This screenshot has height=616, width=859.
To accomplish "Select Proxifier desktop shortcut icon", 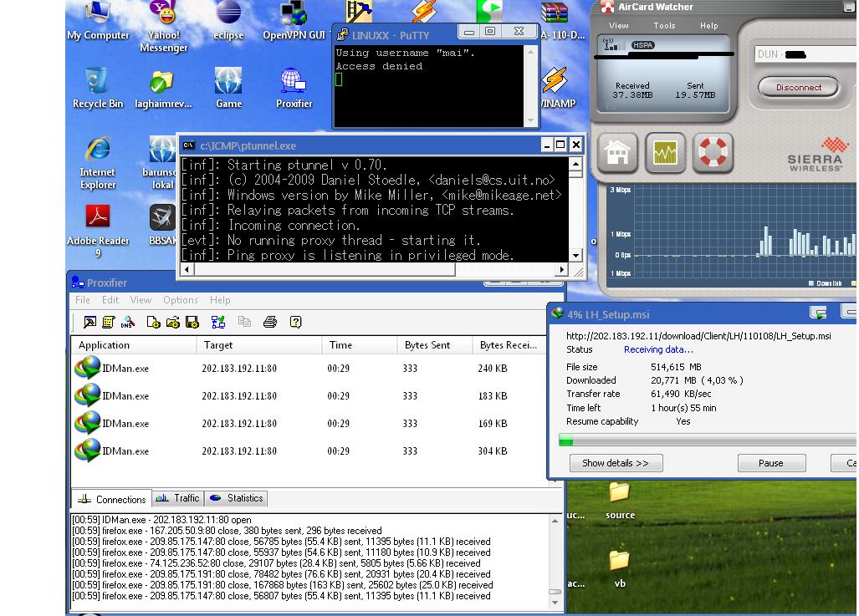I will pos(294,88).
